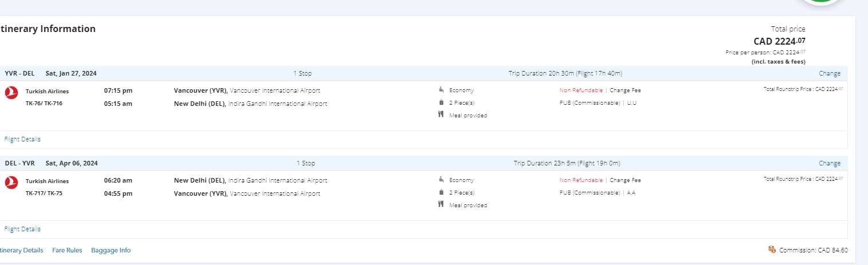Change the DEL - YVR return flight
The image size is (868, 265).
[829, 163]
